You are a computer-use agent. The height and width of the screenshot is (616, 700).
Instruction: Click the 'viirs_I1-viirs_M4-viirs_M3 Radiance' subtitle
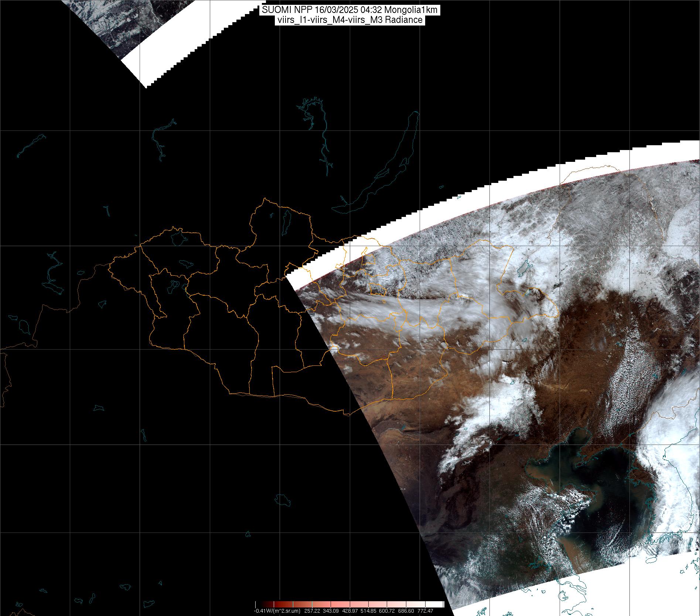(350, 20)
